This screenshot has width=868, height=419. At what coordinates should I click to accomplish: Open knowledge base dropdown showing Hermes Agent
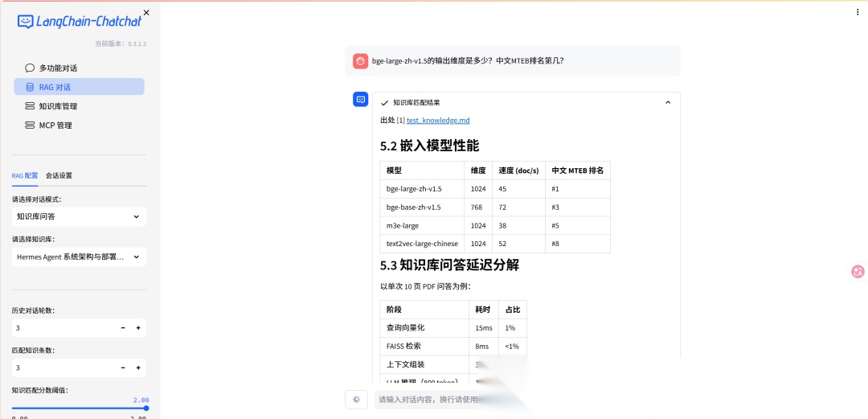coord(79,257)
